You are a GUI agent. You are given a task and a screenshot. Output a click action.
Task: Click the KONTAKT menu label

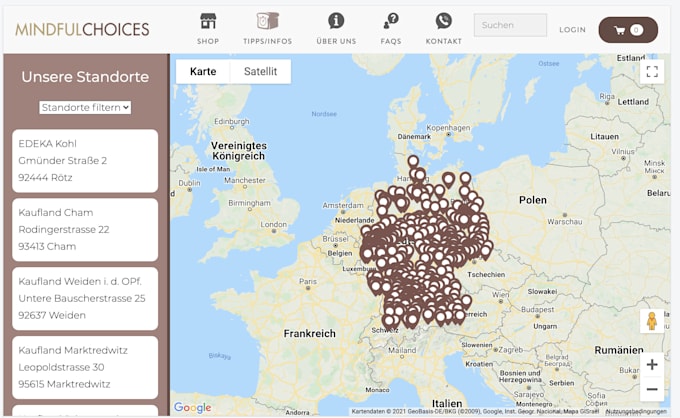[444, 41]
